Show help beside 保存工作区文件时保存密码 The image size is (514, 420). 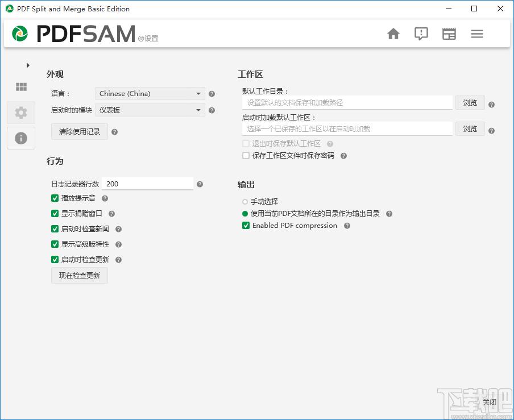(343, 156)
